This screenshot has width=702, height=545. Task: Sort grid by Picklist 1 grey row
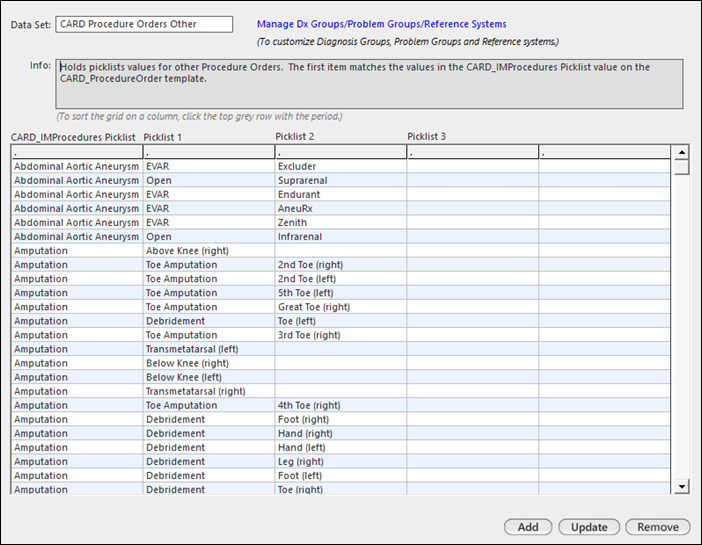coord(209,152)
